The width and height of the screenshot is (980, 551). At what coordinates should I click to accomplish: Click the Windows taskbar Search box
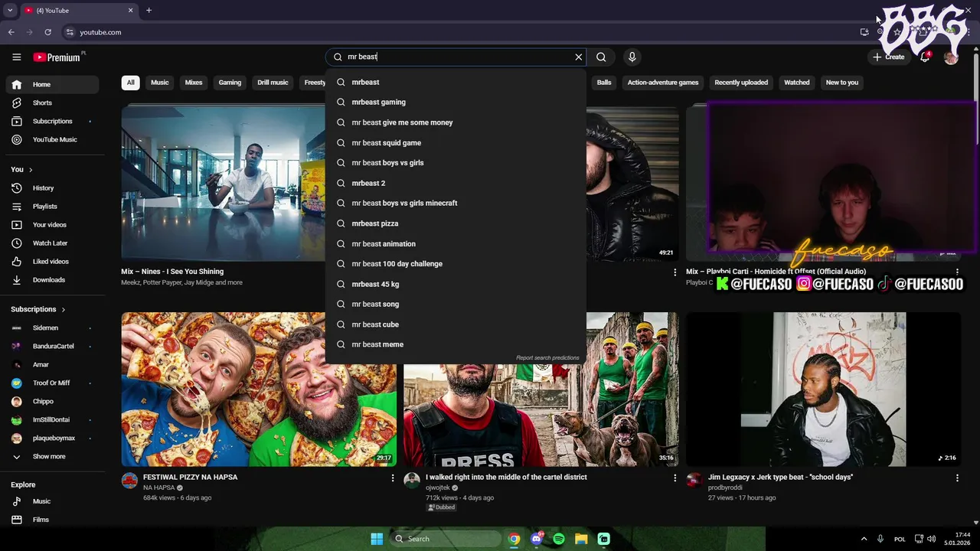coord(445,539)
